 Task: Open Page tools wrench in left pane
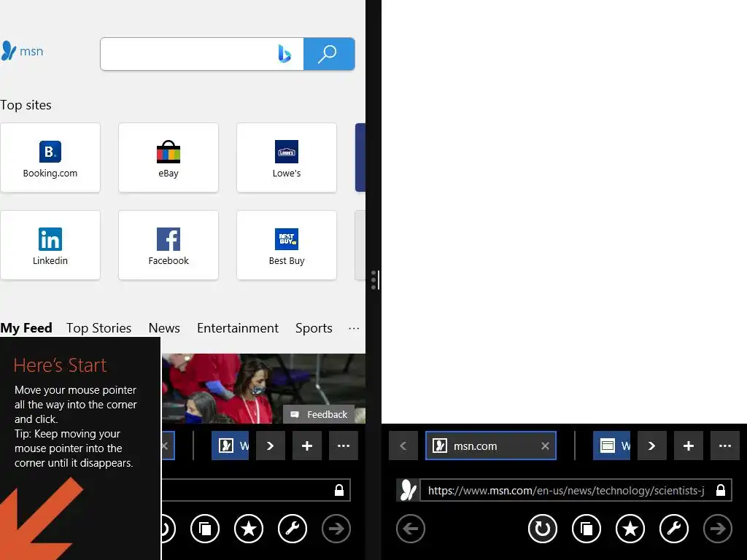[293, 529]
